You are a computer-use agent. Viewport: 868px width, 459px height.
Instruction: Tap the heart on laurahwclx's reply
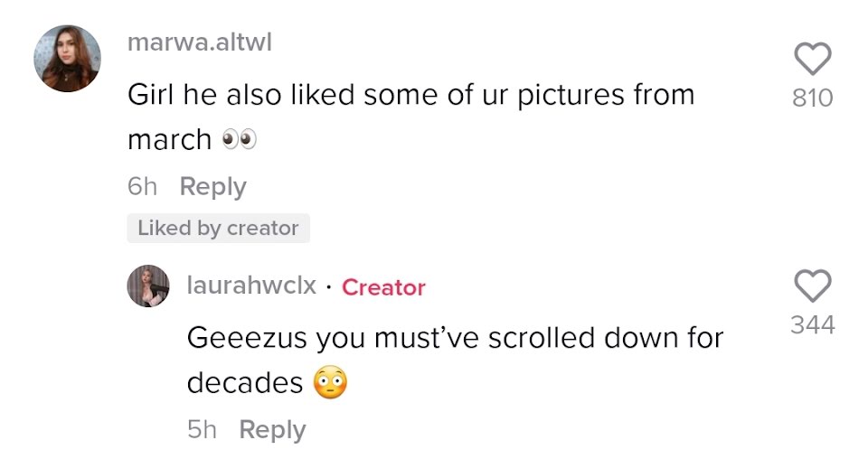click(x=812, y=287)
